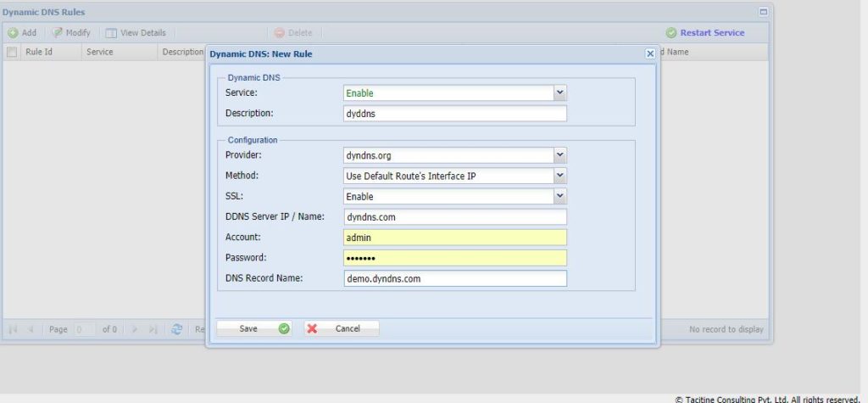Click the refresh icon in the paging bar
868x403 pixels.
177,329
